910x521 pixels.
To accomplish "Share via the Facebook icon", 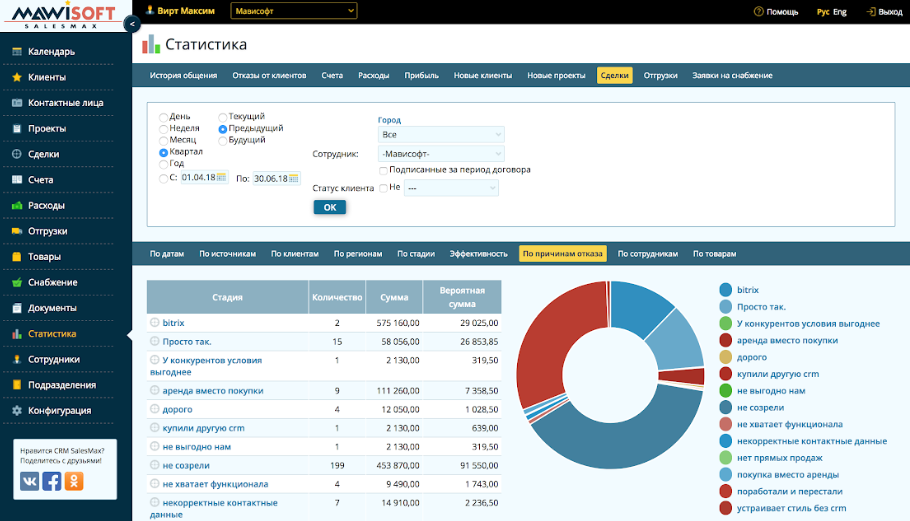I will (52, 481).
